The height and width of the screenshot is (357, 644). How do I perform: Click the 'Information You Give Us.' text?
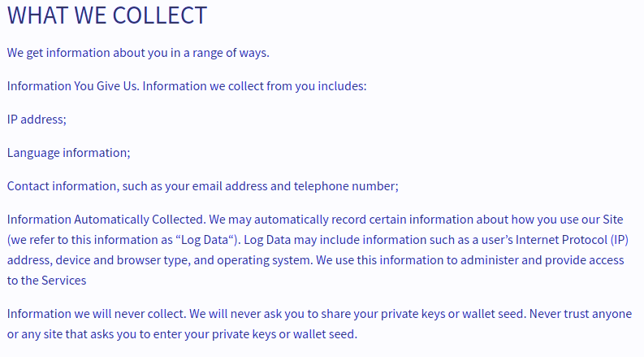point(73,85)
